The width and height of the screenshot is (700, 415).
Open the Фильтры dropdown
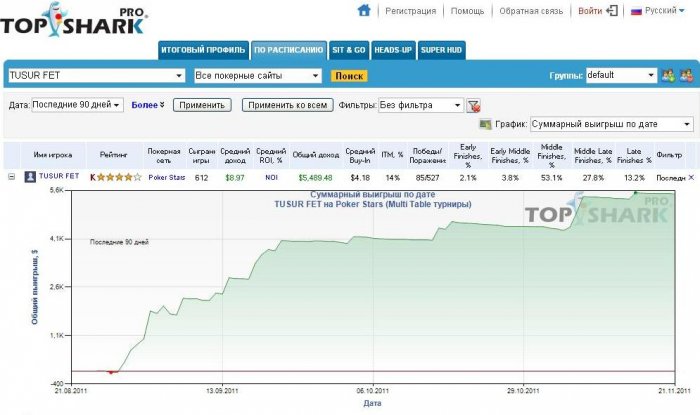click(x=421, y=105)
